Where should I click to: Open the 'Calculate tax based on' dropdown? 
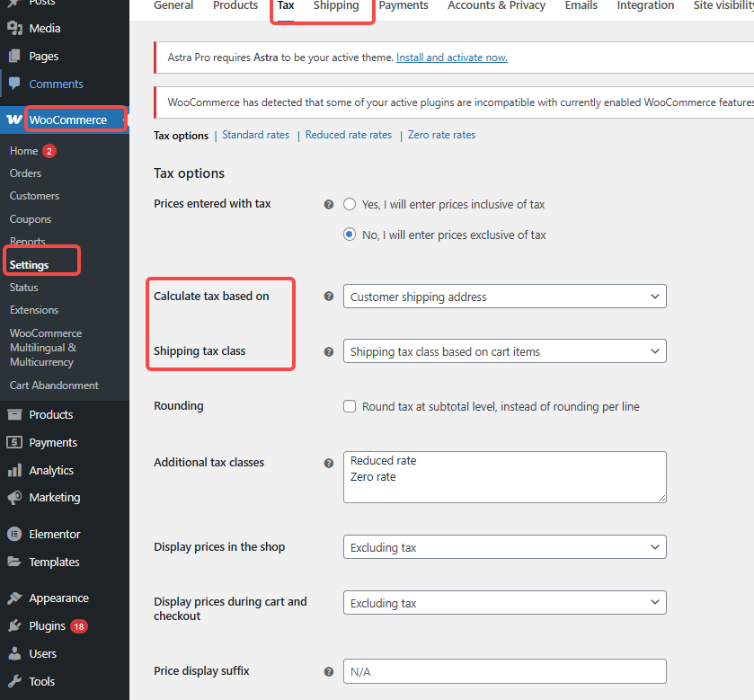[504, 296]
